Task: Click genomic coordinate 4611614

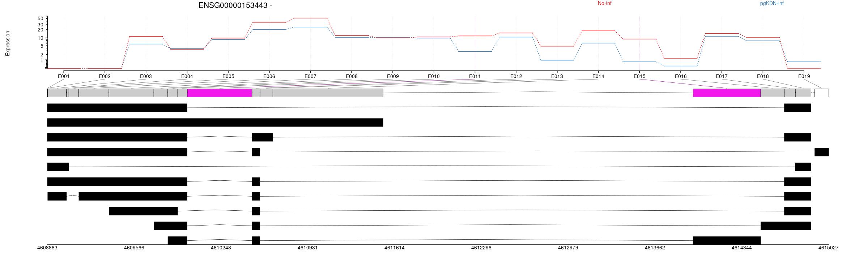Action: tap(395, 248)
